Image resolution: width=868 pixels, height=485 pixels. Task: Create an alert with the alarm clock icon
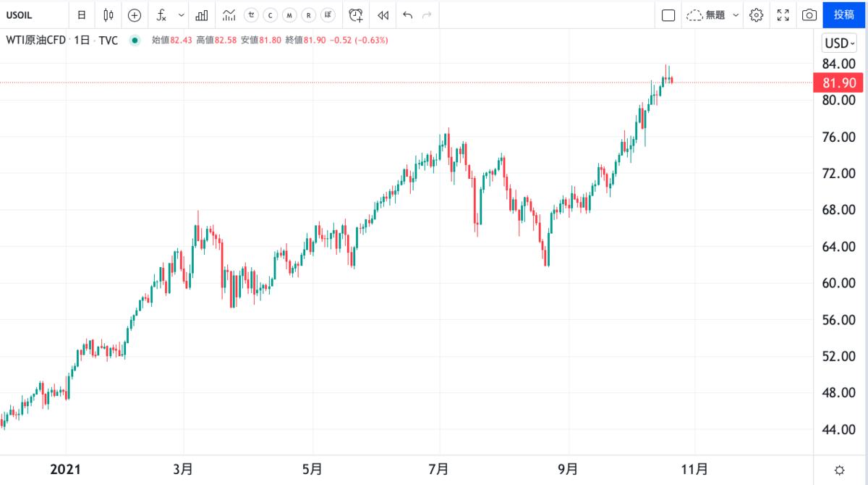click(x=355, y=14)
